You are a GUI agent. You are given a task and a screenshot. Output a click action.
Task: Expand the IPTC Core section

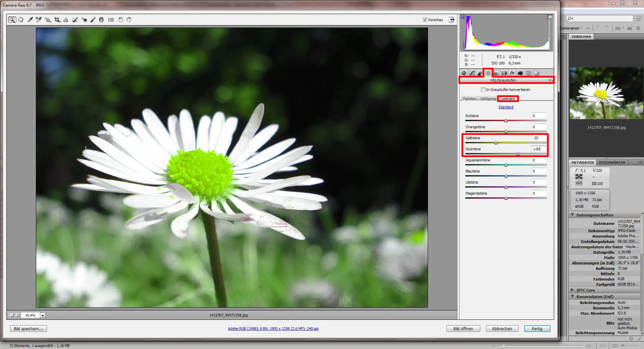coord(573,290)
